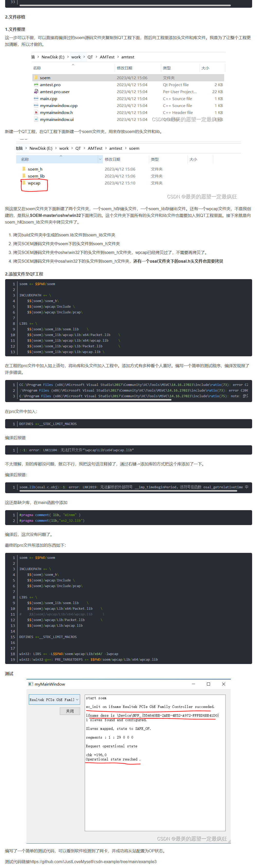The image size is (257, 868).
Task: Select the mymainwindow.ui file icon
Action: pyautogui.click(x=36, y=119)
